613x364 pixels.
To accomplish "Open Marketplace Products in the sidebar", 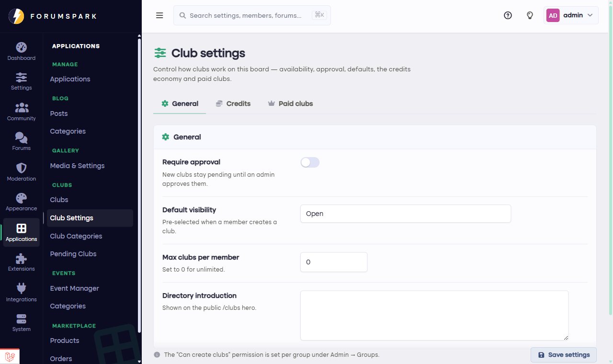I will tap(65, 341).
